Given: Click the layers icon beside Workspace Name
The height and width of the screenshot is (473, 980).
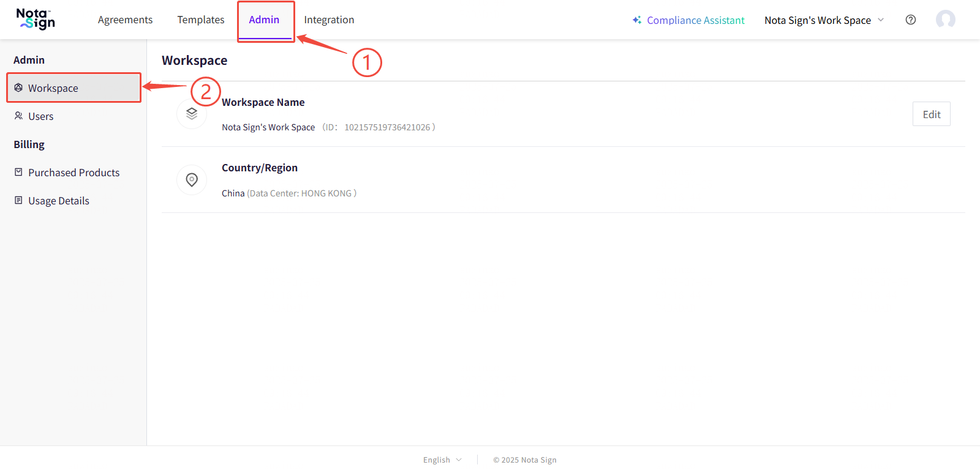Looking at the screenshot, I should click(x=192, y=114).
